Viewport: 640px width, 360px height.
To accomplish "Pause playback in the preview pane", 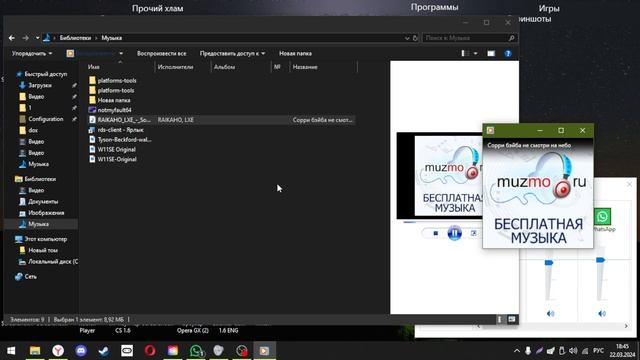I will (x=454, y=233).
